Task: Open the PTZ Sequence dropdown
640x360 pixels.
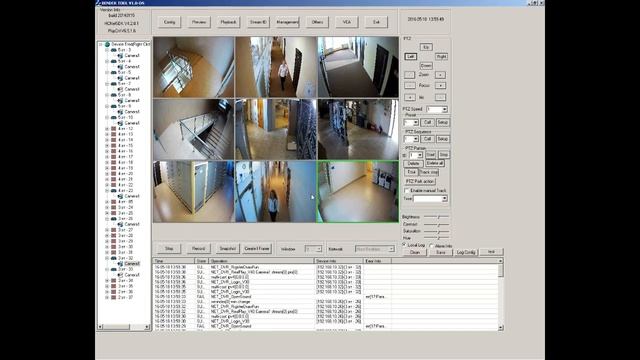Action: [x=416, y=139]
